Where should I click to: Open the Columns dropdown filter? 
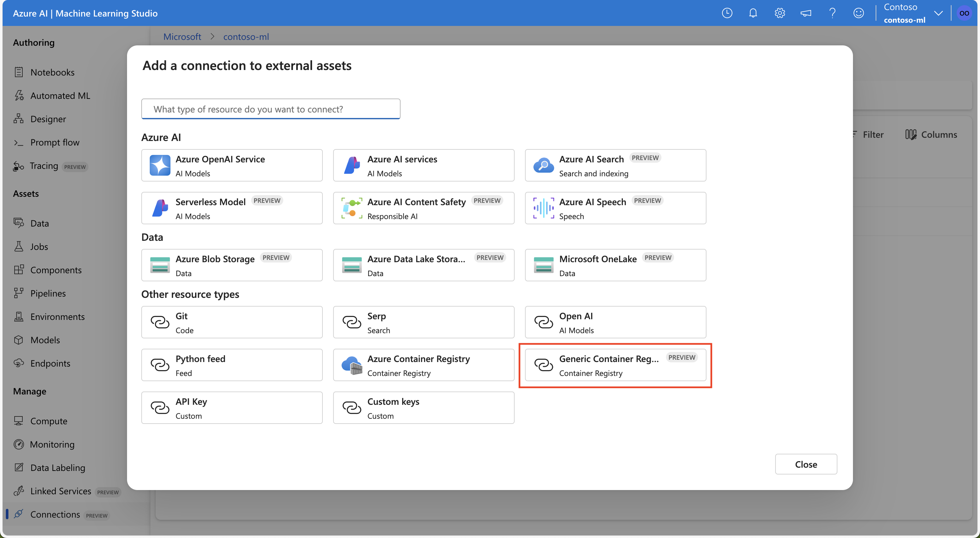pos(931,134)
